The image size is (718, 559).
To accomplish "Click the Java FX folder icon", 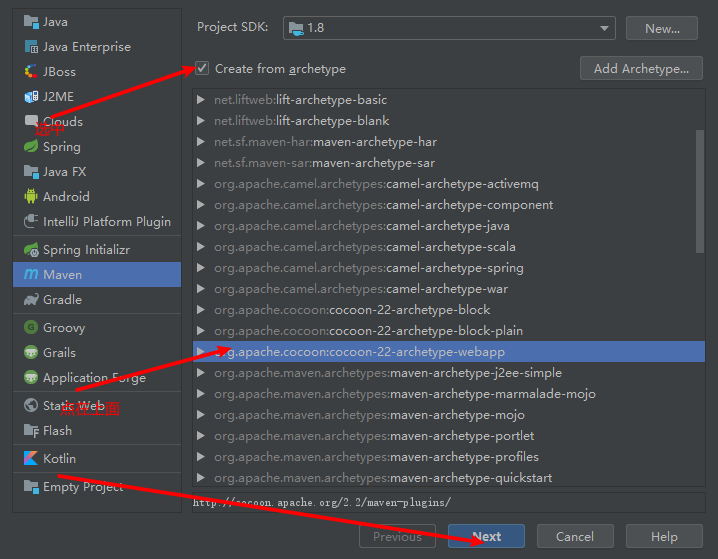I will coord(31,172).
